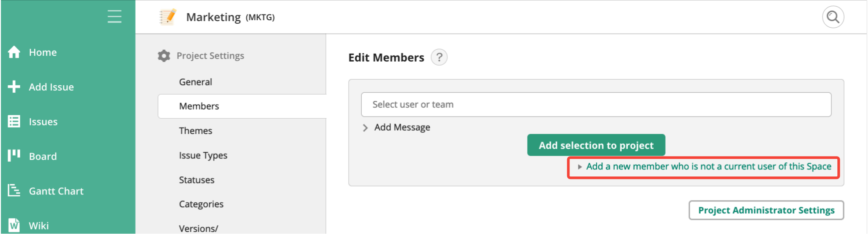Click Add selection to project button
Image resolution: width=868 pixels, height=234 pixels.
(596, 145)
